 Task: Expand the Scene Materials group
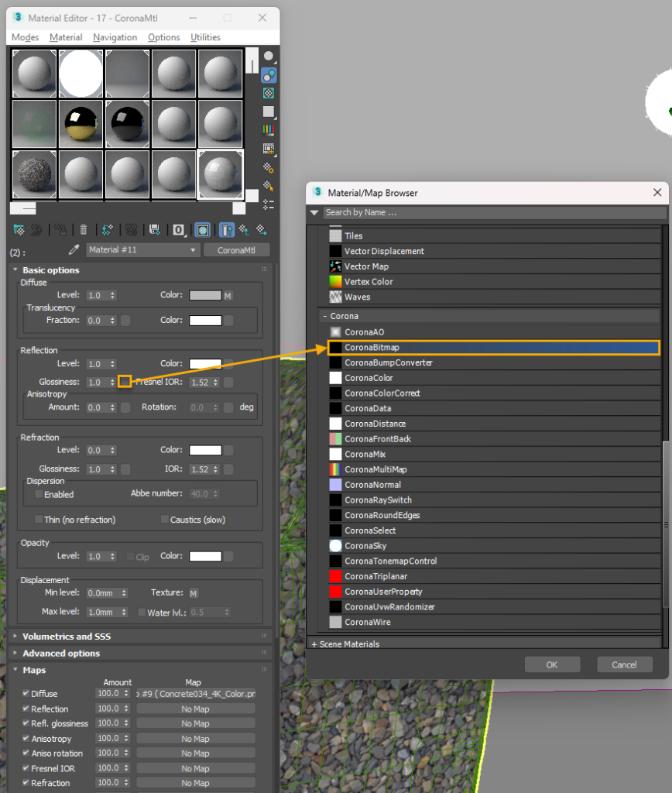(x=314, y=644)
